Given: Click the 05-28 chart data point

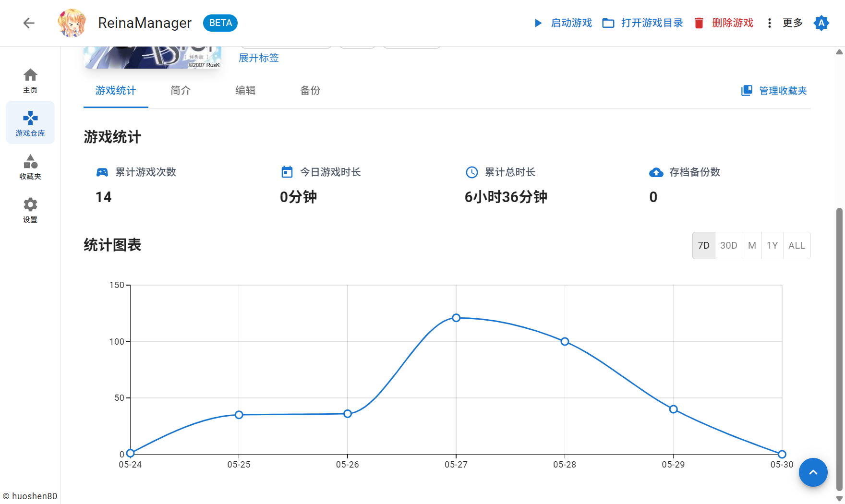Looking at the screenshot, I should [x=565, y=342].
